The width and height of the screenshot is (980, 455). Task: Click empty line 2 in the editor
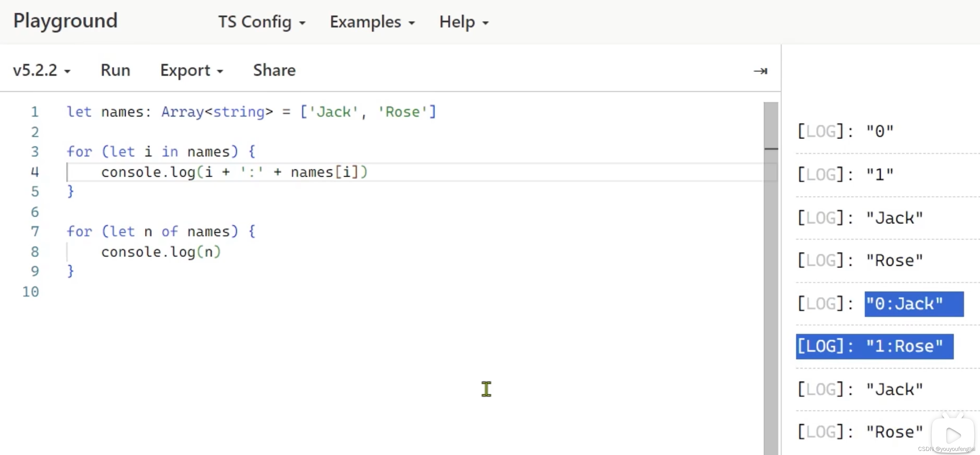pos(415,132)
